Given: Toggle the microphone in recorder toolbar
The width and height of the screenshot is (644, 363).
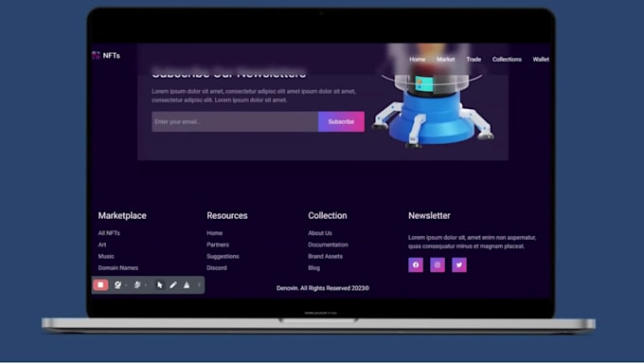Looking at the screenshot, I should tap(137, 285).
